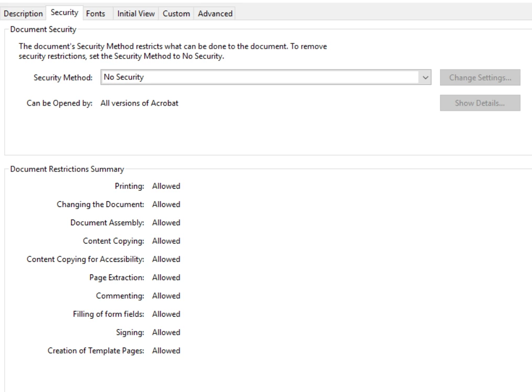
Task: Select the Security tab
Action: tap(64, 13)
